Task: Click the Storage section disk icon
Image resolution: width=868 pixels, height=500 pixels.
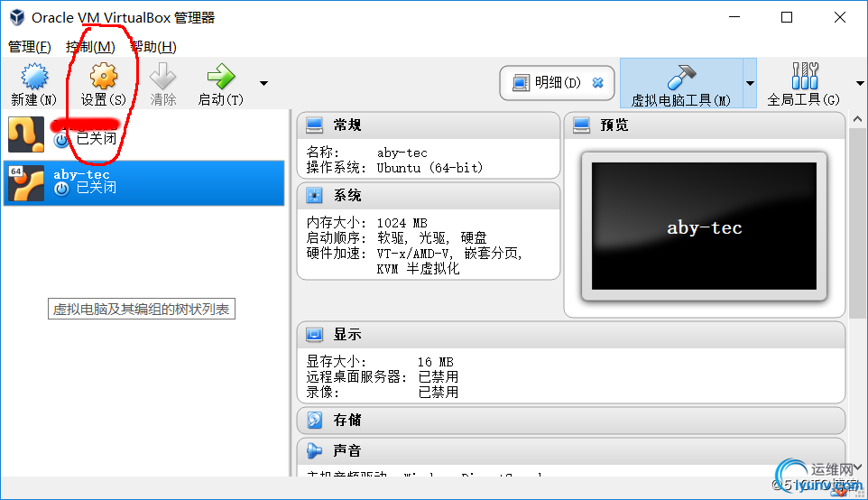Action: click(314, 421)
